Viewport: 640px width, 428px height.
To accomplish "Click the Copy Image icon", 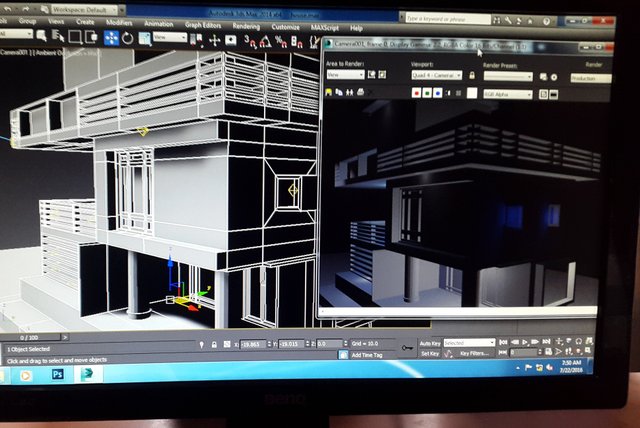I will point(339,92).
